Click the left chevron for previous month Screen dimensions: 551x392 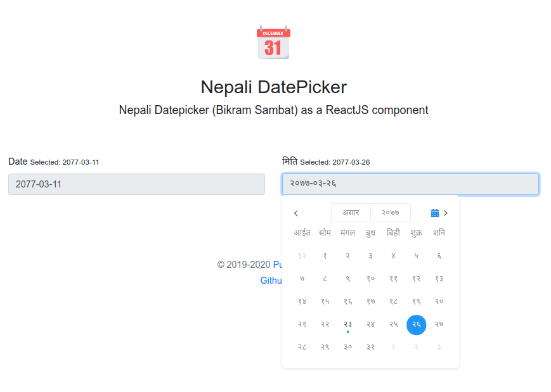coord(295,213)
